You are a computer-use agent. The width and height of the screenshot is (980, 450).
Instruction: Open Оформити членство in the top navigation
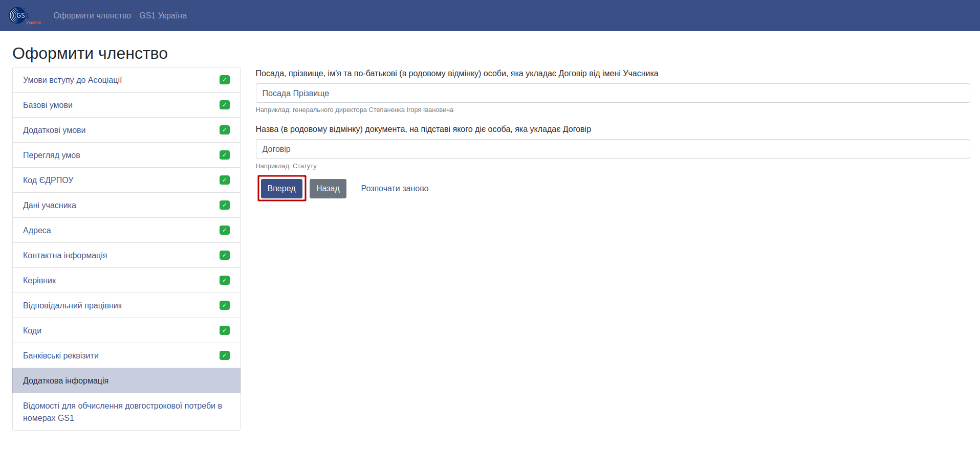(x=92, y=15)
